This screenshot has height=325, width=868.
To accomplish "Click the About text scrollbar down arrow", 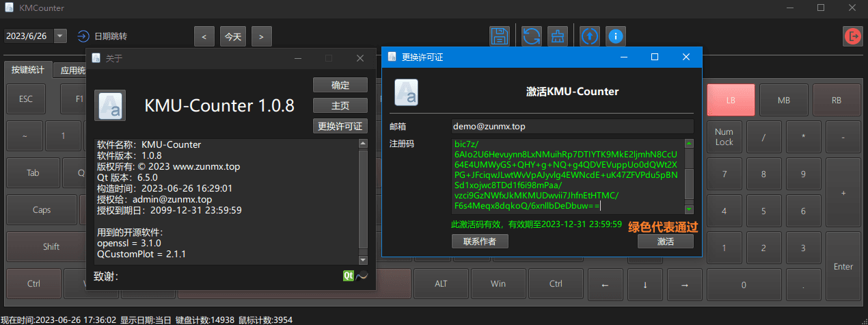I will tap(363, 259).
